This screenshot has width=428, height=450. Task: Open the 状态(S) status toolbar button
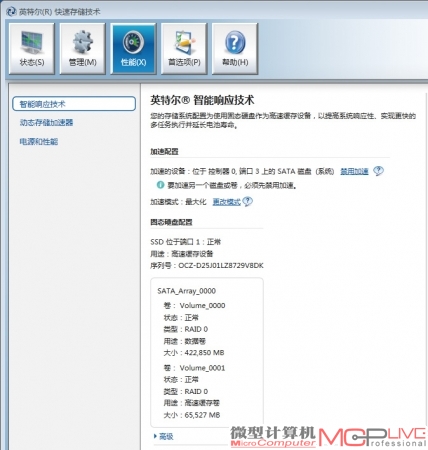coord(32,48)
